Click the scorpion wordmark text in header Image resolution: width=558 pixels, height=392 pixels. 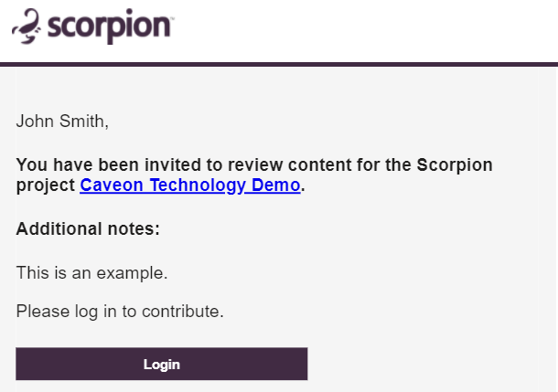109,26
